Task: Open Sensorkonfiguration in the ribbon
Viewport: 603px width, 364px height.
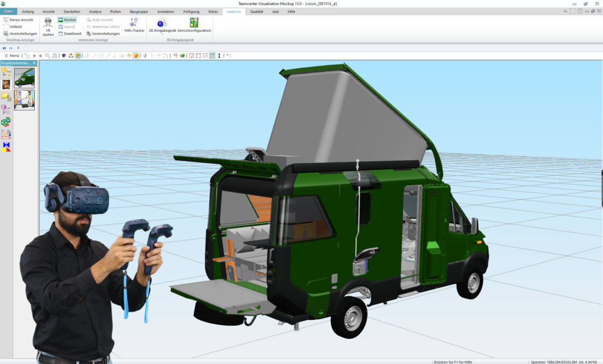Action: click(x=194, y=25)
